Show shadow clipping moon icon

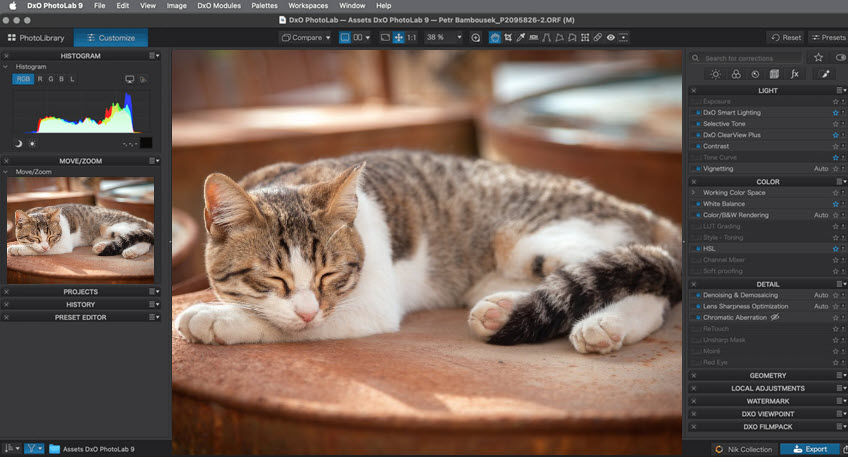[x=18, y=144]
